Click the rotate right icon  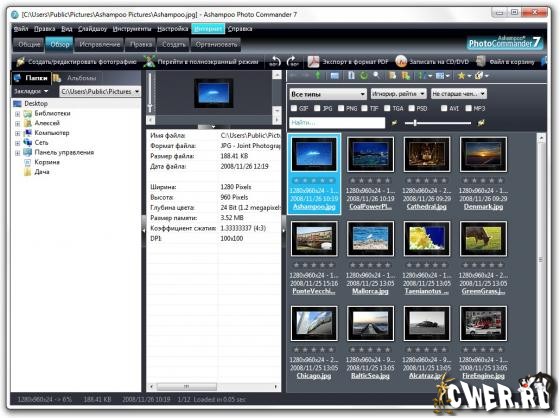(x=292, y=62)
